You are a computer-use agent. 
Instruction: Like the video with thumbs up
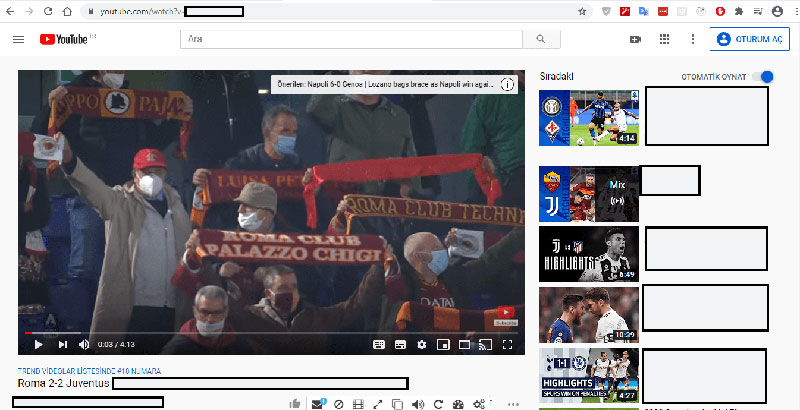[x=295, y=404]
